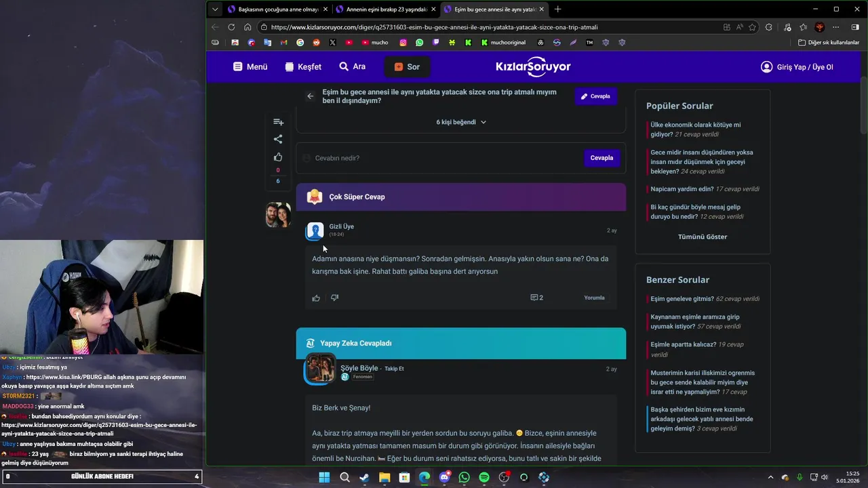Expand the '6 kişi beğendi' likes list
868x488 pixels.
(x=461, y=122)
